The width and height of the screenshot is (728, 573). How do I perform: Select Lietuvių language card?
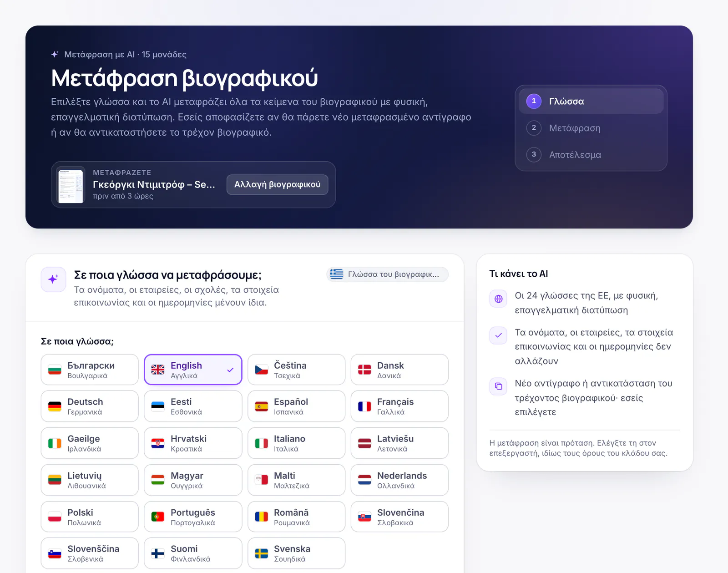90,480
